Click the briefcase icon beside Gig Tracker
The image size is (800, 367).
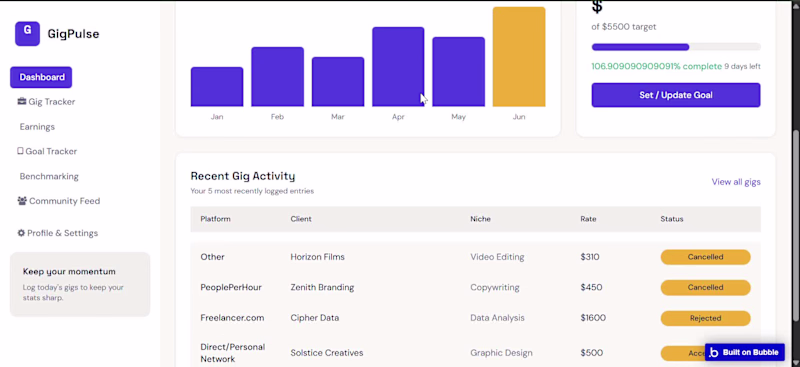[22, 102]
